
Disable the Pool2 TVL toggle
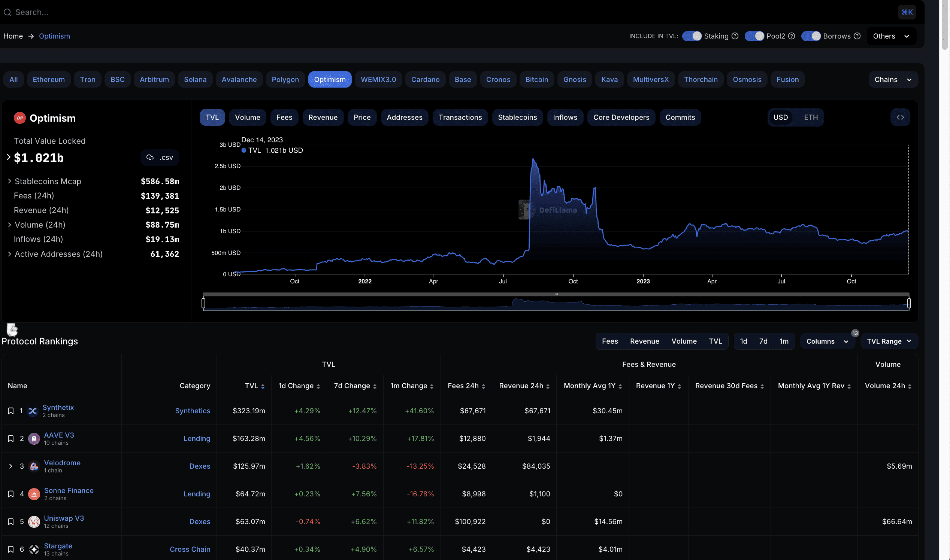(x=754, y=36)
